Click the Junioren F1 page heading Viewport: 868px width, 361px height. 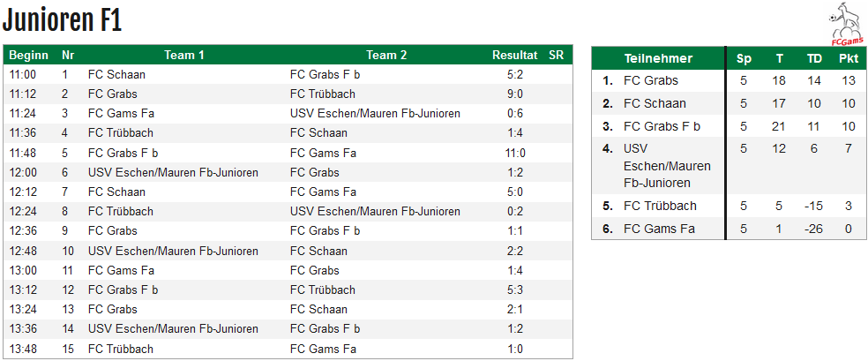coord(62,21)
